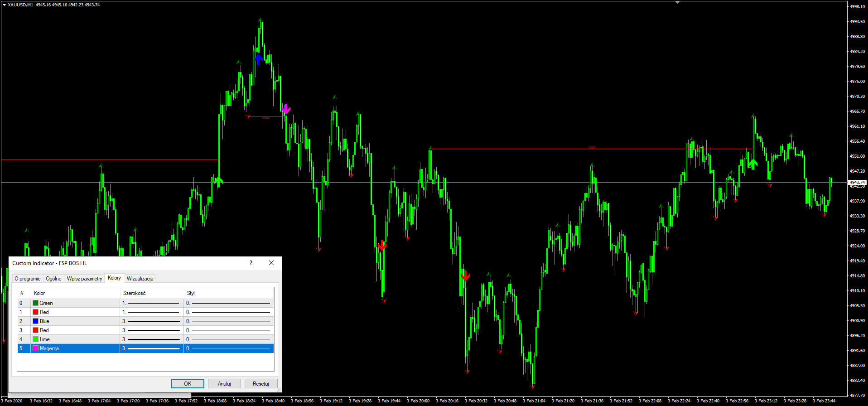The width and height of the screenshot is (868, 406).
Task: Close the Custom Indicator dialog with X
Action: click(x=271, y=263)
